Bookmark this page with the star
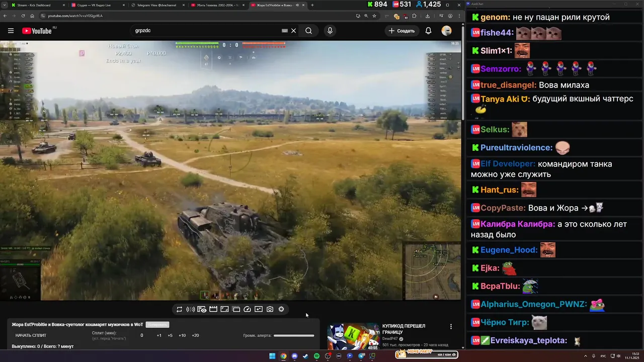644x362 pixels. 374,16
